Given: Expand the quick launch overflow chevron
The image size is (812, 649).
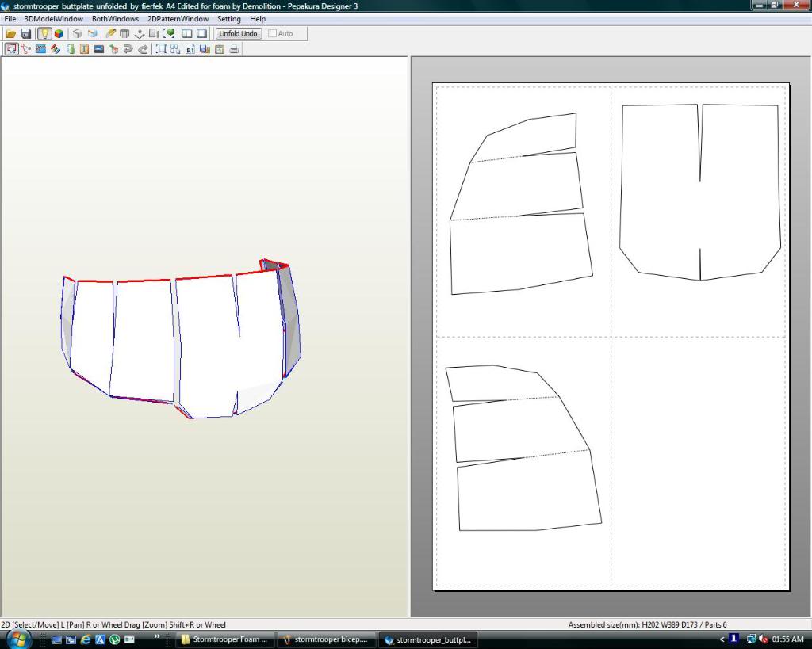Looking at the screenshot, I should pyautogui.click(x=158, y=636).
